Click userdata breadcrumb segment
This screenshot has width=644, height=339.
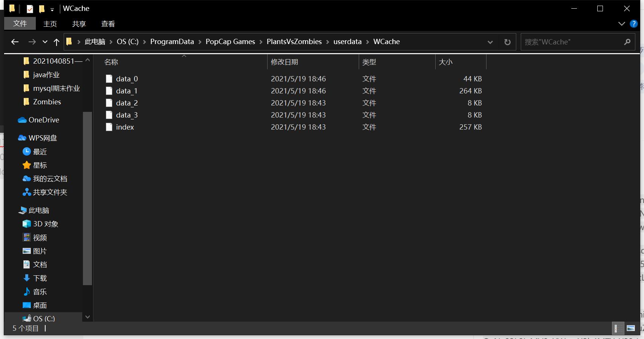click(x=347, y=42)
